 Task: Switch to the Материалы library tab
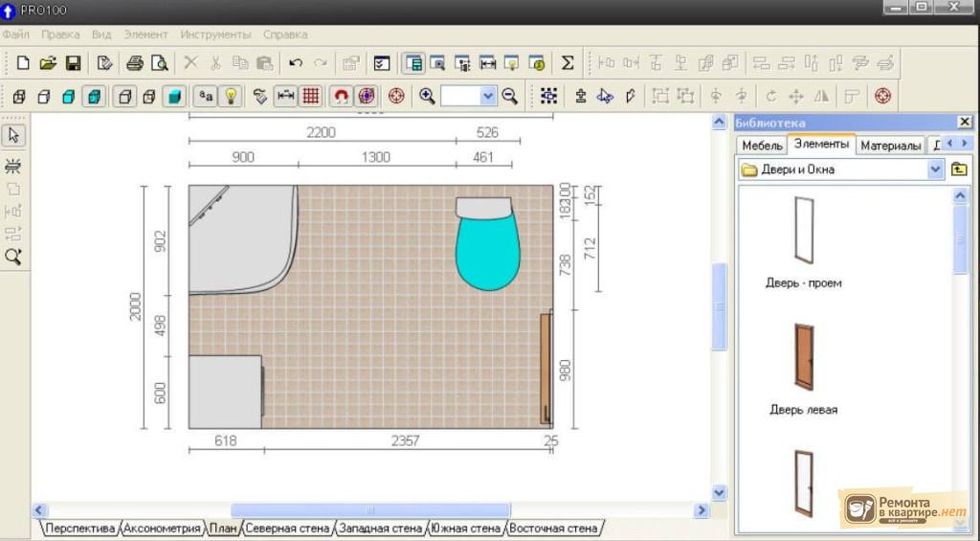tap(891, 146)
